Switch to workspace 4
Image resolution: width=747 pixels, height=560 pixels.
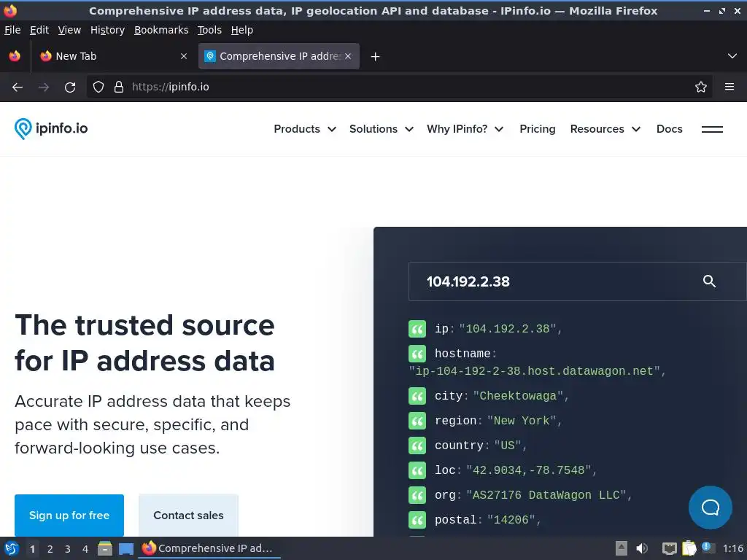click(85, 549)
